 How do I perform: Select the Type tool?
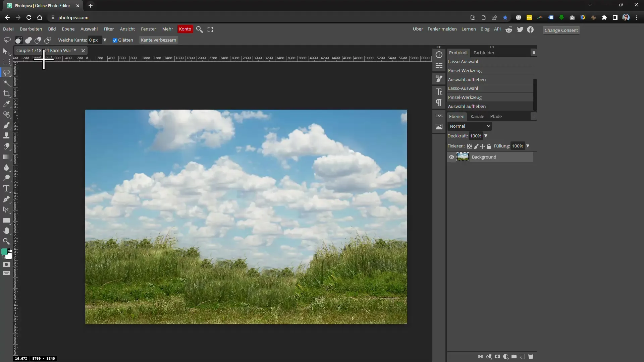point(6,188)
